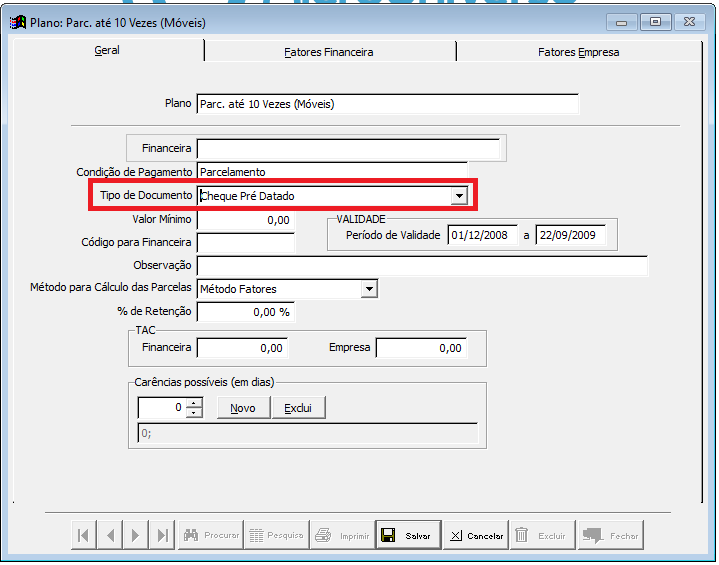Viewport: 719px width, 565px height.
Task: Click the Novo button
Action: click(x=243, y=408)
